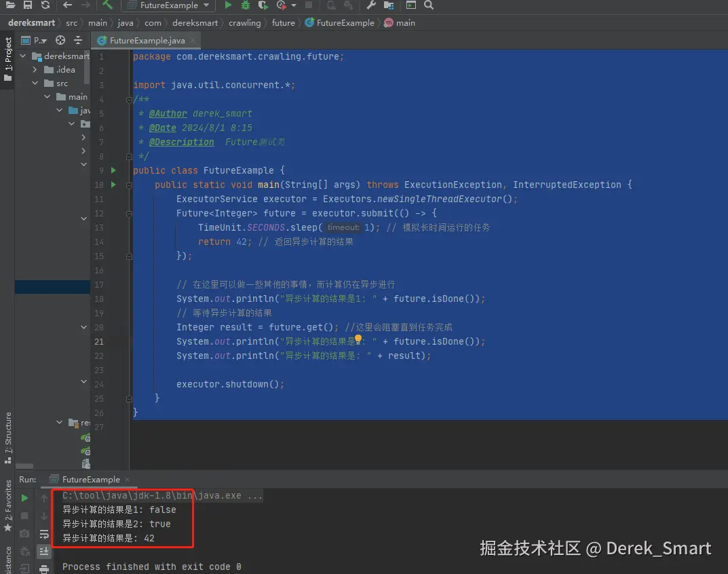Open the 1: Project tool window tab
728x574 pixels.
pyautogui.click(x=8, y=58)
